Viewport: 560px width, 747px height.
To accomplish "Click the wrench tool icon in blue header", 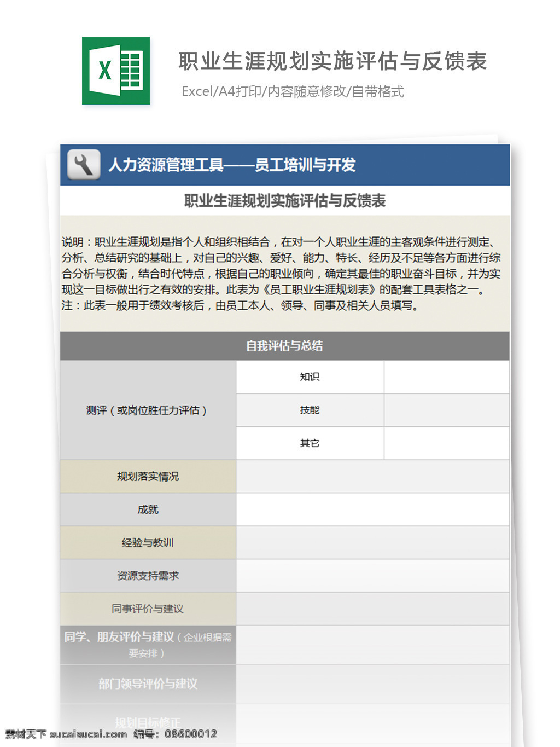I will pos(84,165).
